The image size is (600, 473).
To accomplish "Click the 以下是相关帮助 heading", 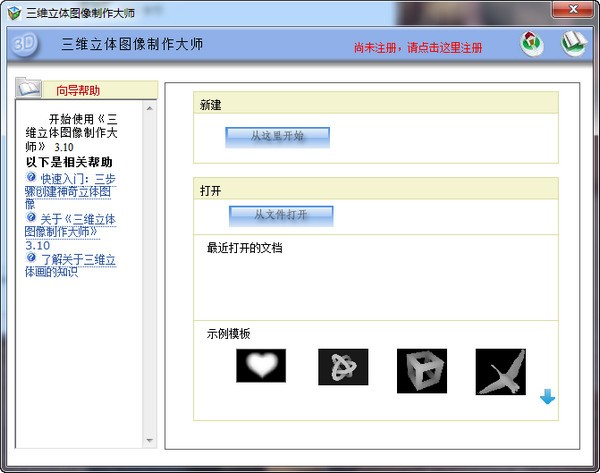I will 69,162.
